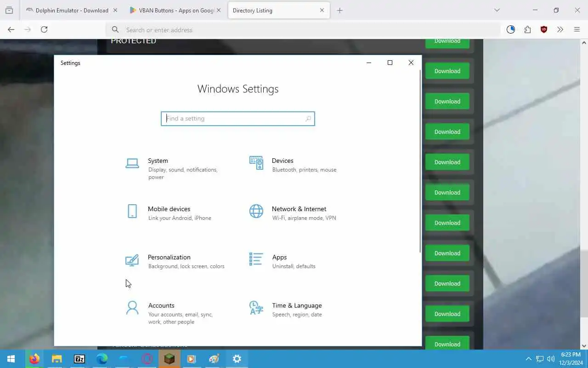Open Personalization settings
The width and height of the screenshot is (588, 368).
pos(175,261)
